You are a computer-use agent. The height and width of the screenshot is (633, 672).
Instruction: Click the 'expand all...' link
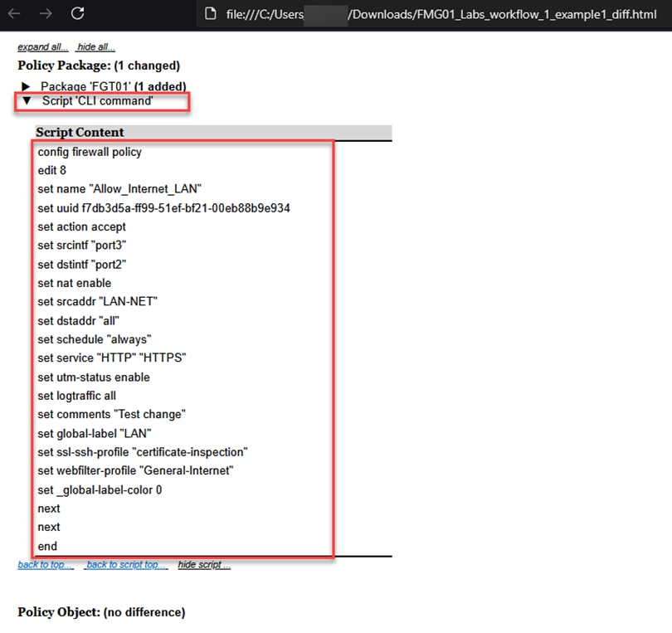42,46
